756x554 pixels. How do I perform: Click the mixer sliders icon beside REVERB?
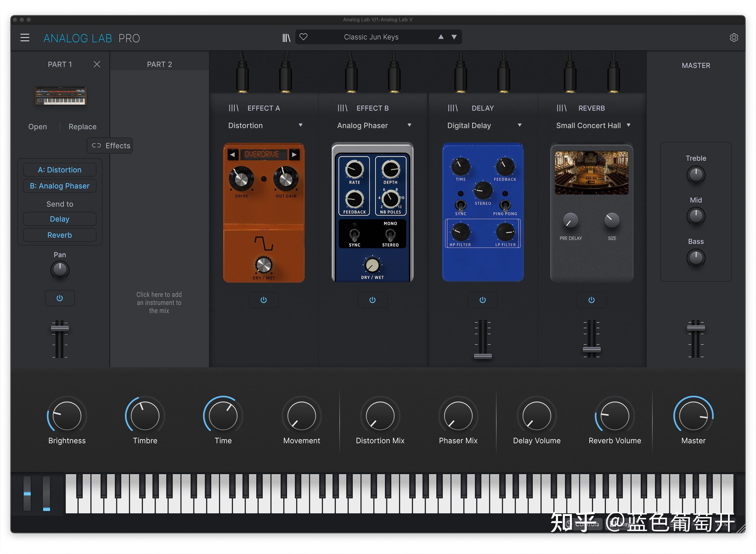tap(562, 108)
